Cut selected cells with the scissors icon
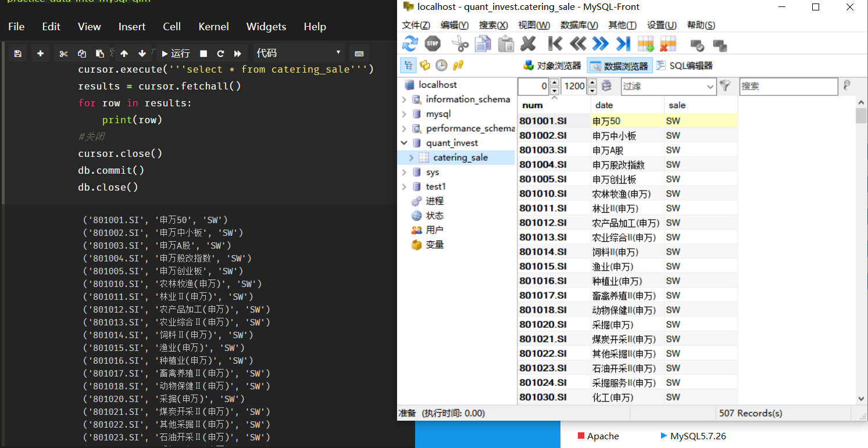 pos(63,53)
